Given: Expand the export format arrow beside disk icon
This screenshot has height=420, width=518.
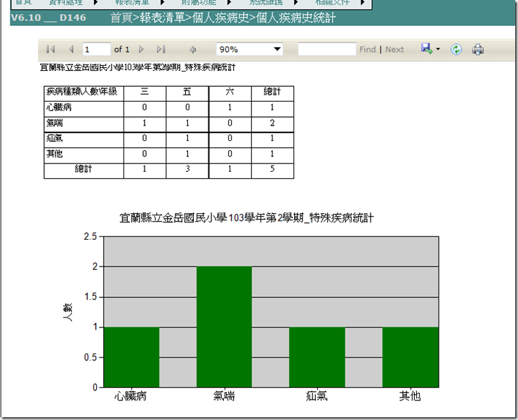Looking at the screenshot, I should coord(438,50).
